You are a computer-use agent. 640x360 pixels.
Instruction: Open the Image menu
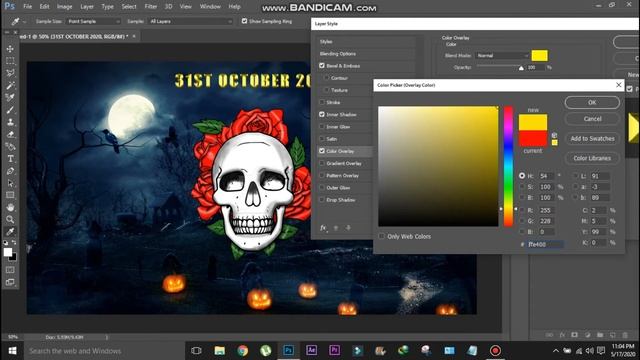pyautogui.click(x=64, y=7)
